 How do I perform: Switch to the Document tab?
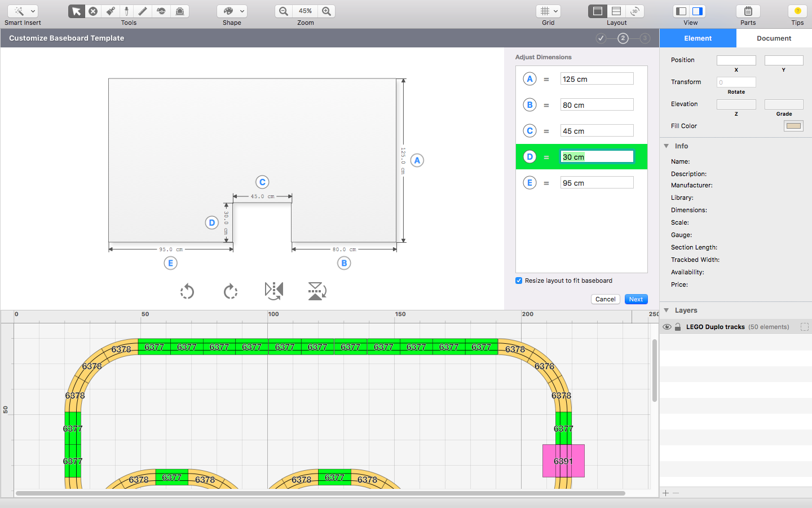774,38
